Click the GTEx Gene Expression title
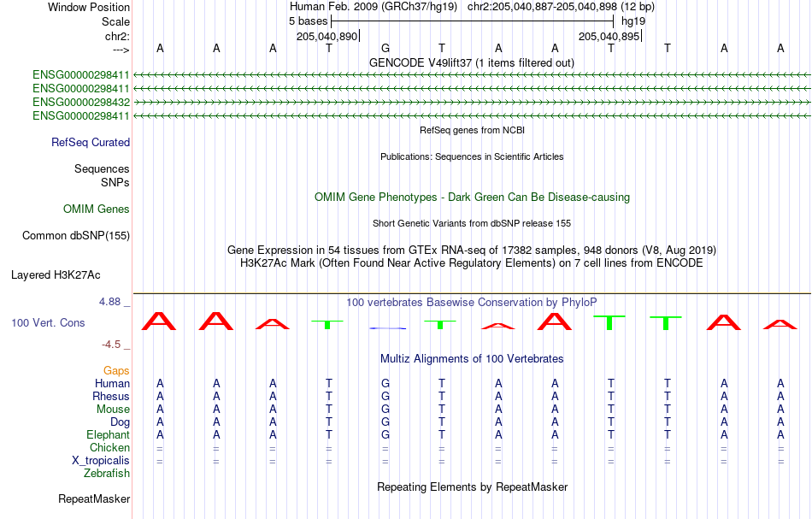Viewport: 812px width, 519px height. 472,251
